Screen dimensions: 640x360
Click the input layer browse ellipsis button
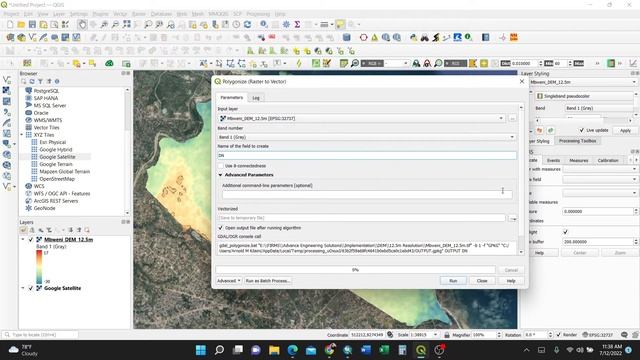click(x=512, y=118)
